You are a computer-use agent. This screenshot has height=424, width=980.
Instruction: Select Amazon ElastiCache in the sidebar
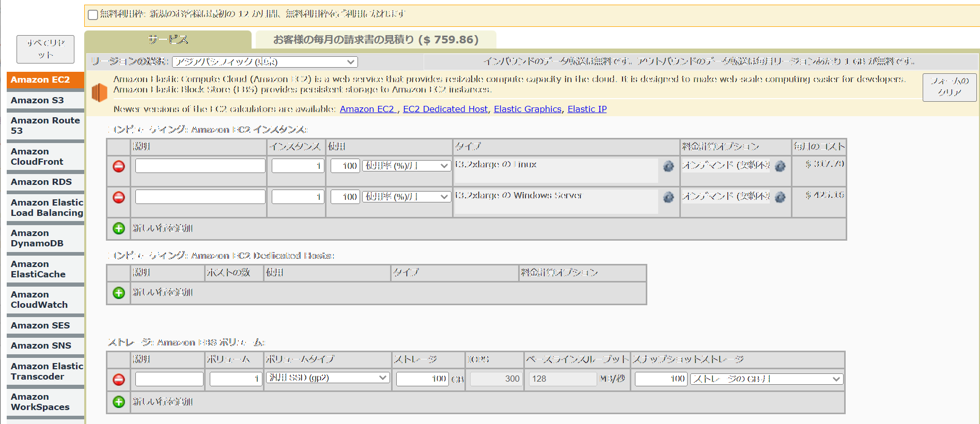coord(45,269)
